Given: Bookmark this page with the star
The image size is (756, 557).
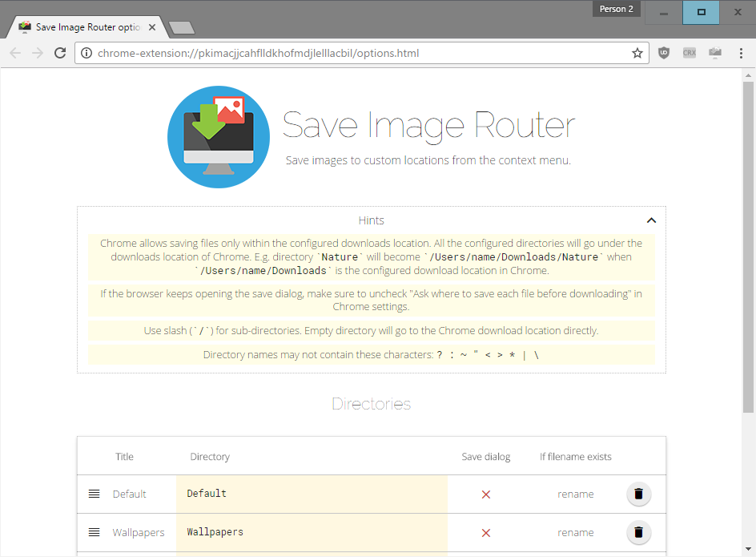Looking at the screenshot, I should coord(637,53).
